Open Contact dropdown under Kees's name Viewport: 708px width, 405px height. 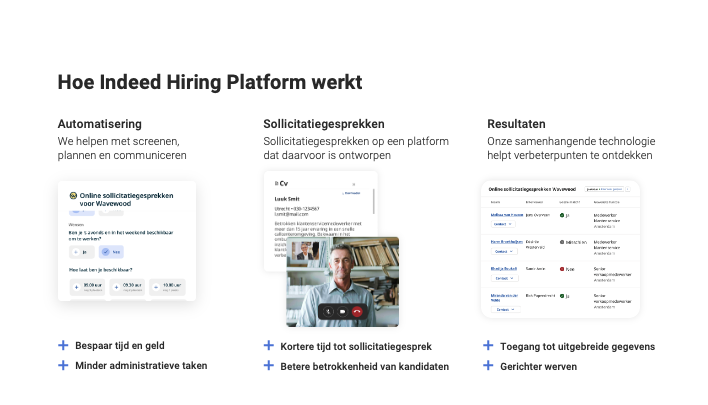coord(504,251)
